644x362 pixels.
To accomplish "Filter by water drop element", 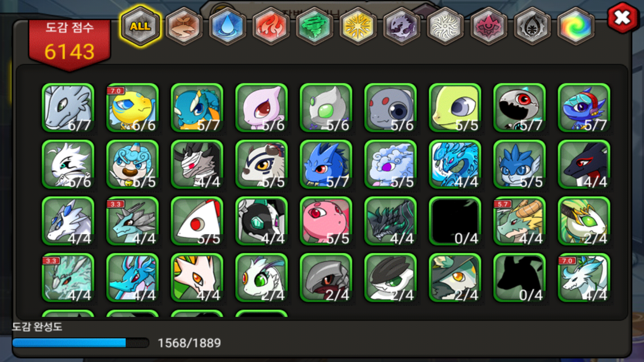I will coord(227,26).
